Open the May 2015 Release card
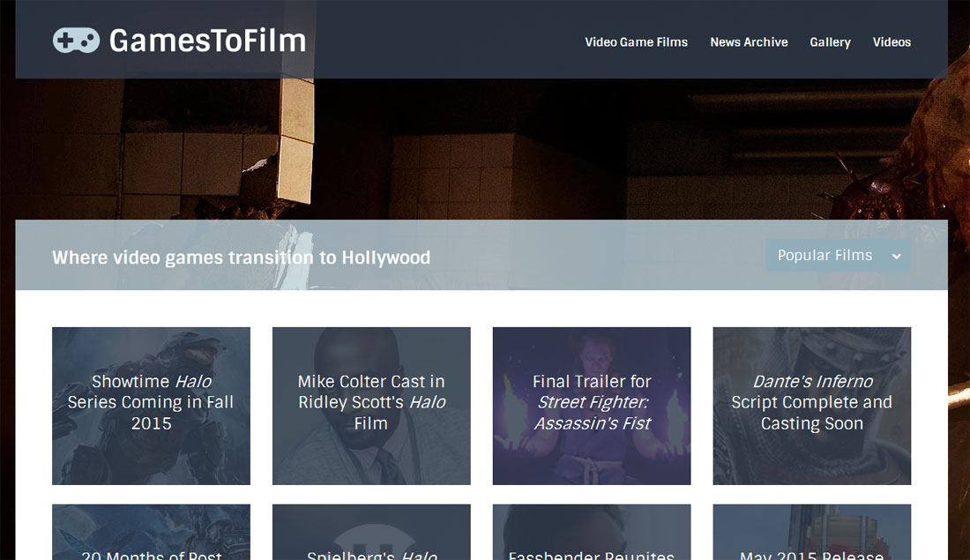Image resolution: width=970 pixels, height=560 pixels. (811, 532)
